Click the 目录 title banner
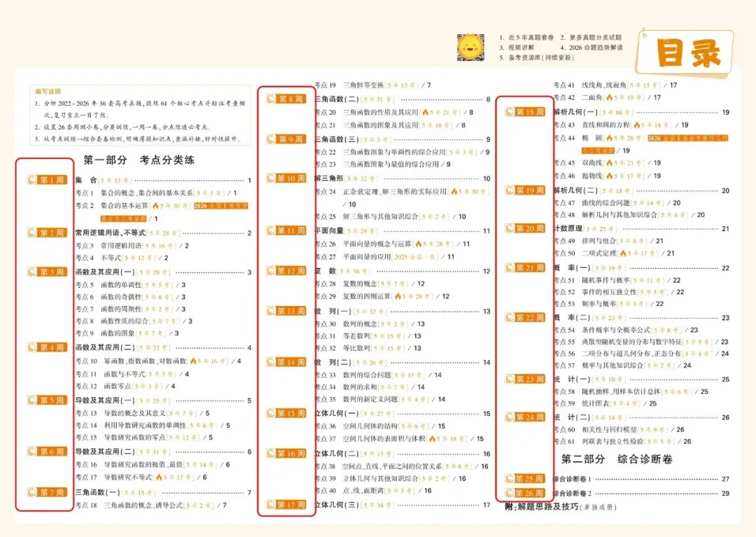The height and width of the screenshot is (537, 756). click(x=685, y=53)
